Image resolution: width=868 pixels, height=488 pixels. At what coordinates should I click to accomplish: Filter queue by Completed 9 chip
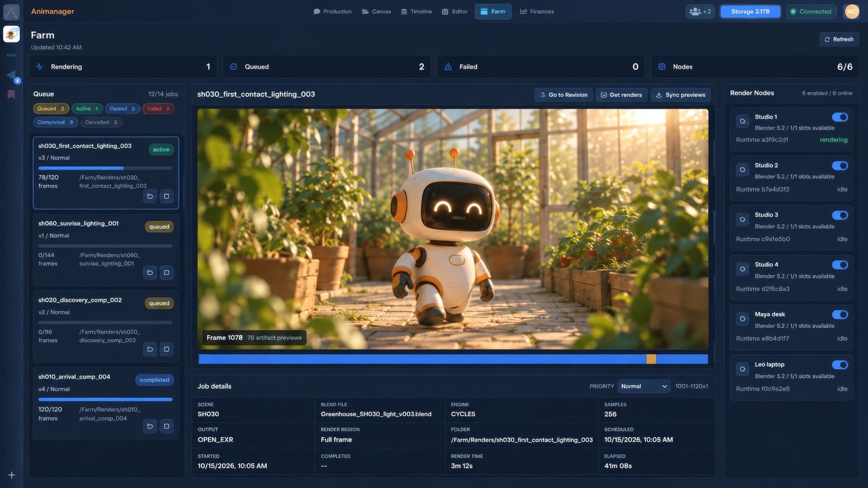[56, 122]
